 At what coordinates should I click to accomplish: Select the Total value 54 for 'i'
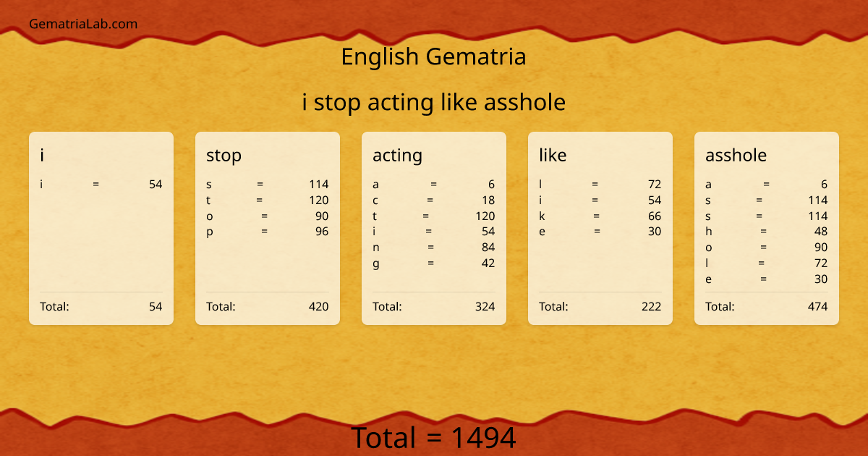[101, 306]
